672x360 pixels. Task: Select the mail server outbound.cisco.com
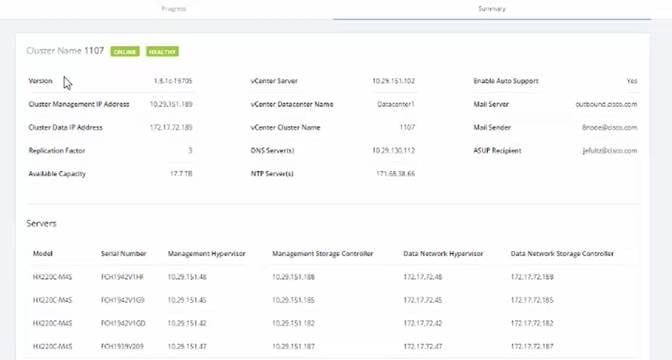point(606,104)
